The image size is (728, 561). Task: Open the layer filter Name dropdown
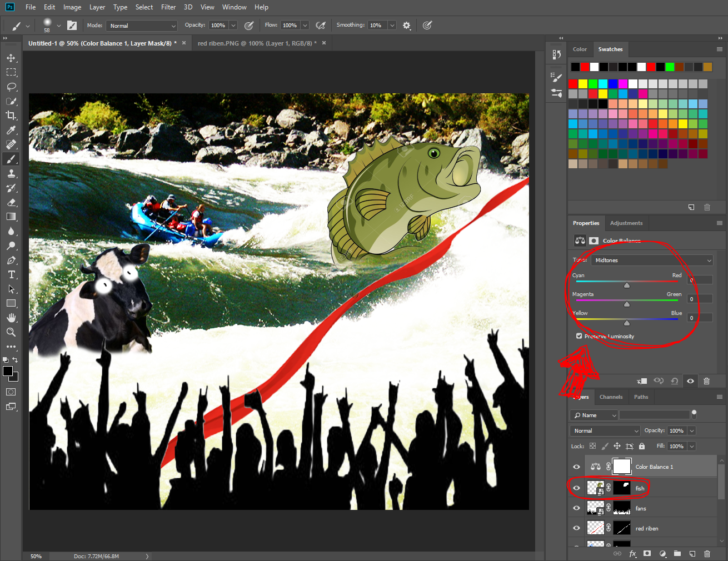[x=594, y=415]
